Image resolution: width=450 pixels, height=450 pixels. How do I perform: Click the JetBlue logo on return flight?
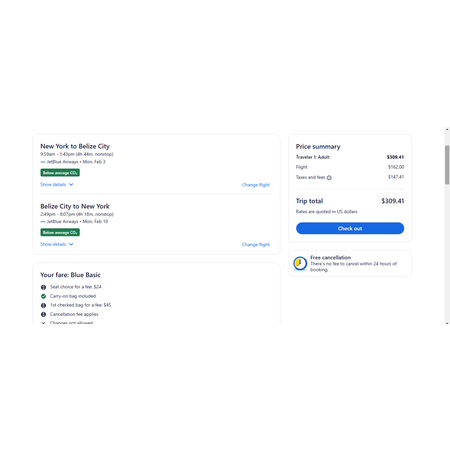pyautogui.click(x=43, y=222)
